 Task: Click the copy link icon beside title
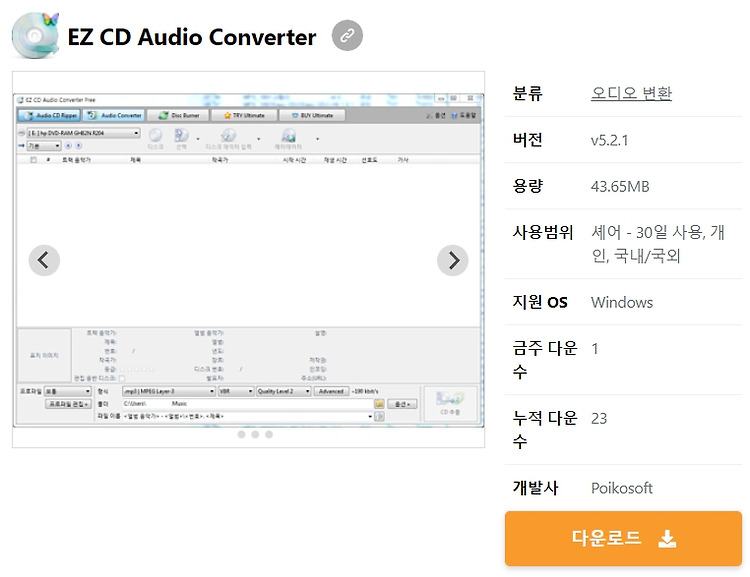[x=347, y=35]
